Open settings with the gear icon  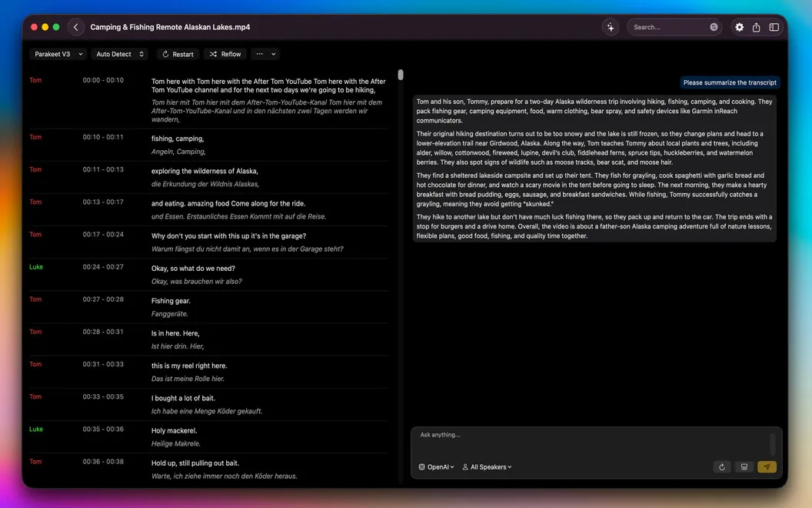click(x=740, y=27)
